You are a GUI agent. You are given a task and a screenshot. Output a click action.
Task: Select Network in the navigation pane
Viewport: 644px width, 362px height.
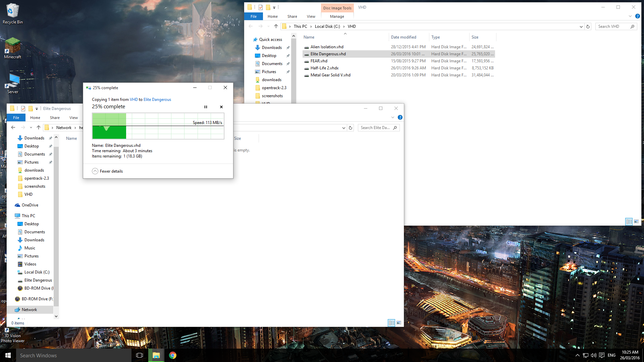click(x=29, y=310)
